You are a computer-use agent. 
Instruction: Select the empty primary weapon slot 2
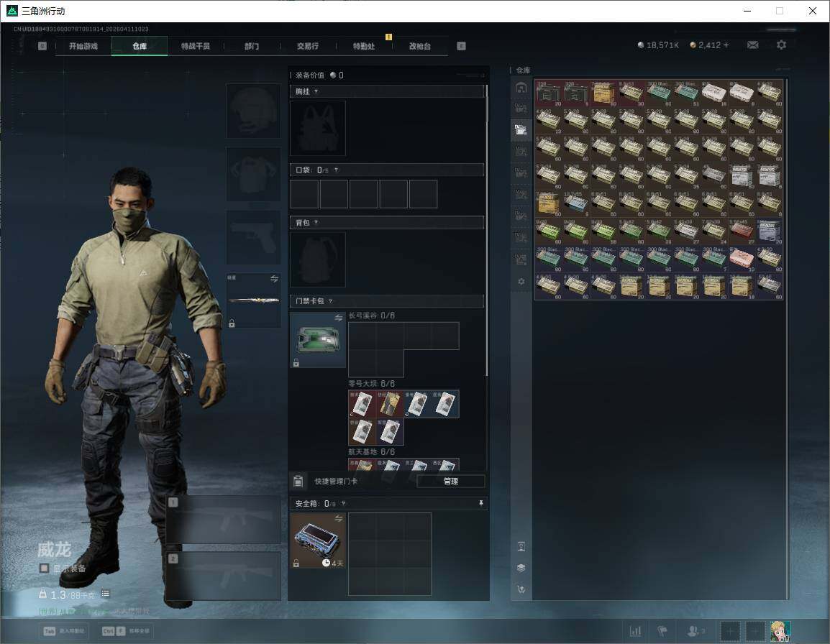pyautogui.click(x=224, y=576)
